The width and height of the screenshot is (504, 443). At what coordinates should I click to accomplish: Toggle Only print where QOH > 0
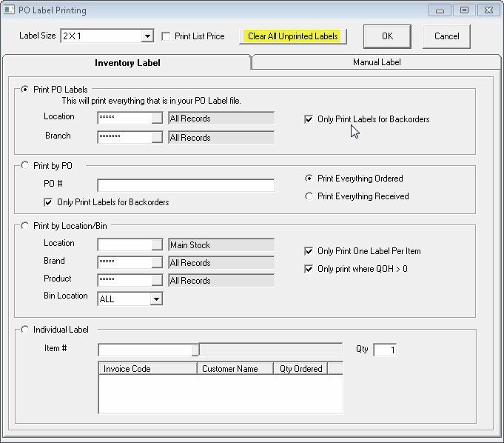(309, 269)
